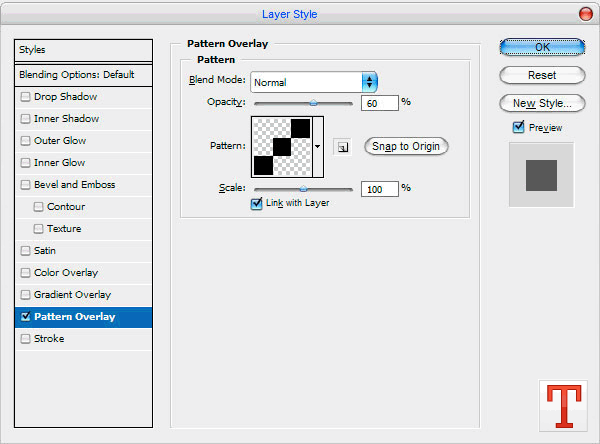Select the Outer Glow label
Viewport: 600px width, 444px height.
[x=60, y=141]
